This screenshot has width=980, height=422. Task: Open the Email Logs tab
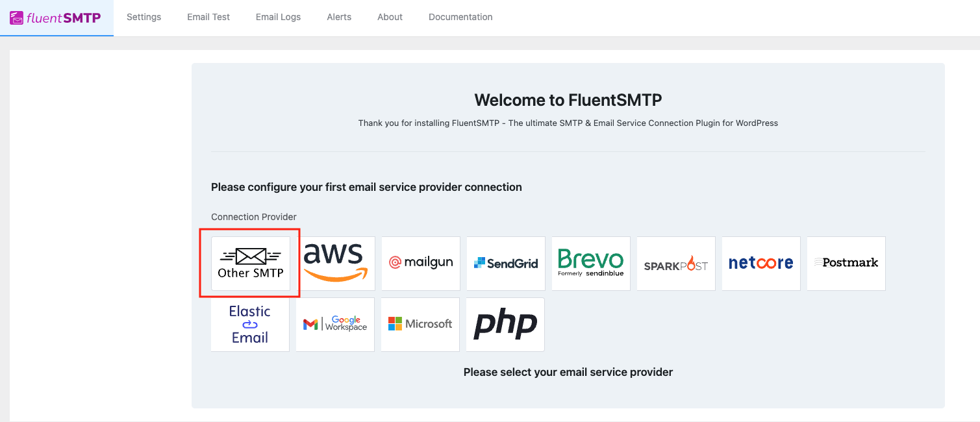[278, 17]
